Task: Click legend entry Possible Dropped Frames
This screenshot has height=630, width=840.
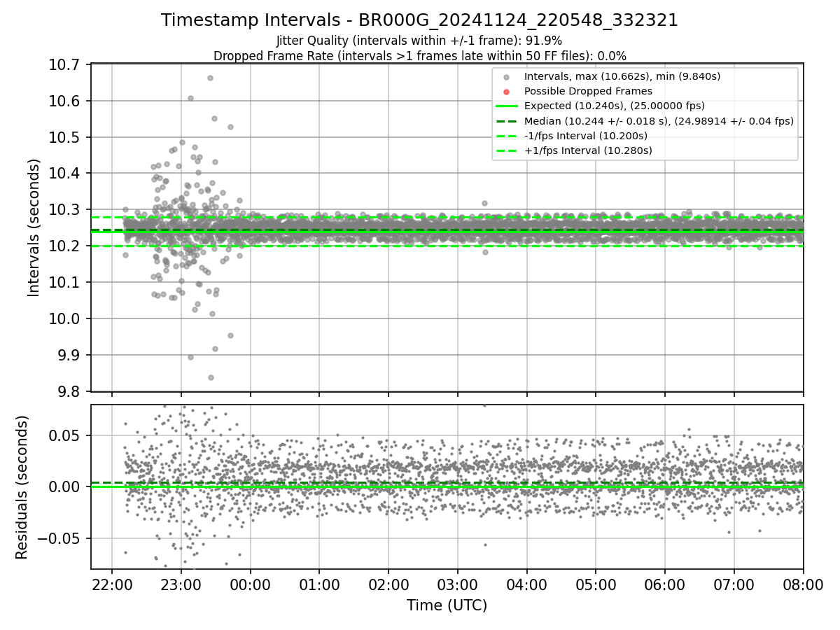Action: tap(588, 91)
